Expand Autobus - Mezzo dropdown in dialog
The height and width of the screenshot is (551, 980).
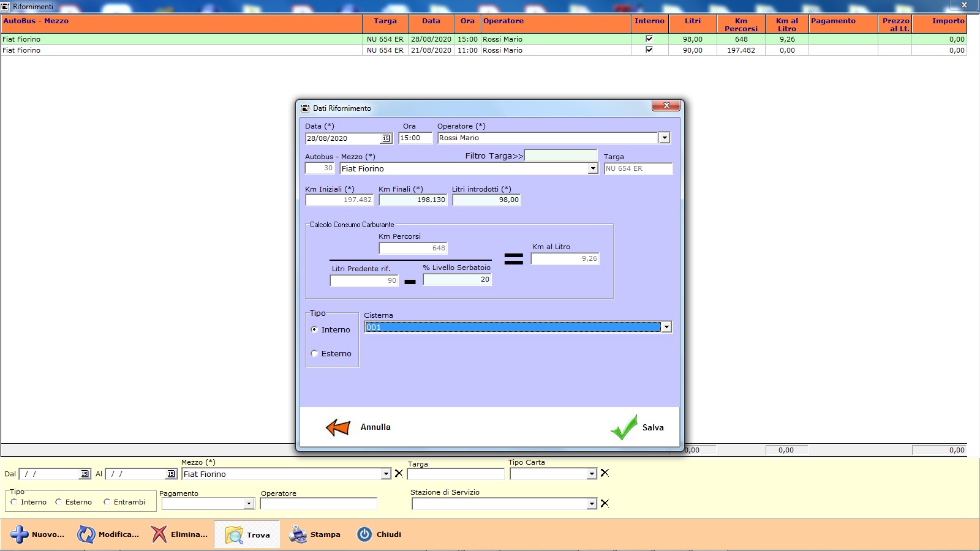click(x=592, y=168)
